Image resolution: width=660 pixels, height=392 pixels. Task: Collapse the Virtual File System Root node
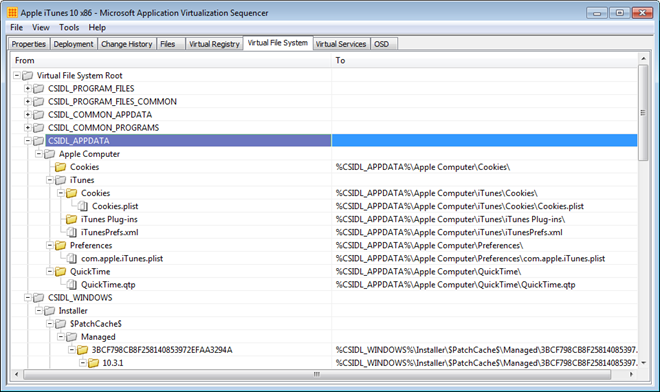point(17,76)
